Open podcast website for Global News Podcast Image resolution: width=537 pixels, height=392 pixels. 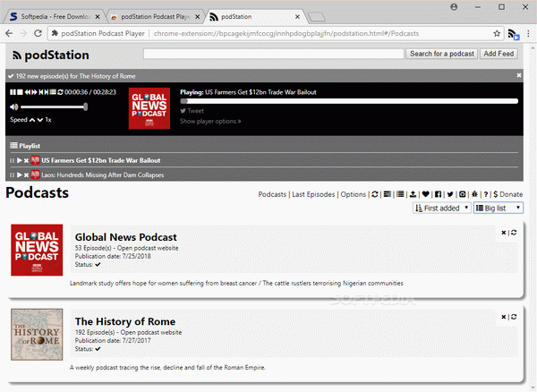pos(148,248)
